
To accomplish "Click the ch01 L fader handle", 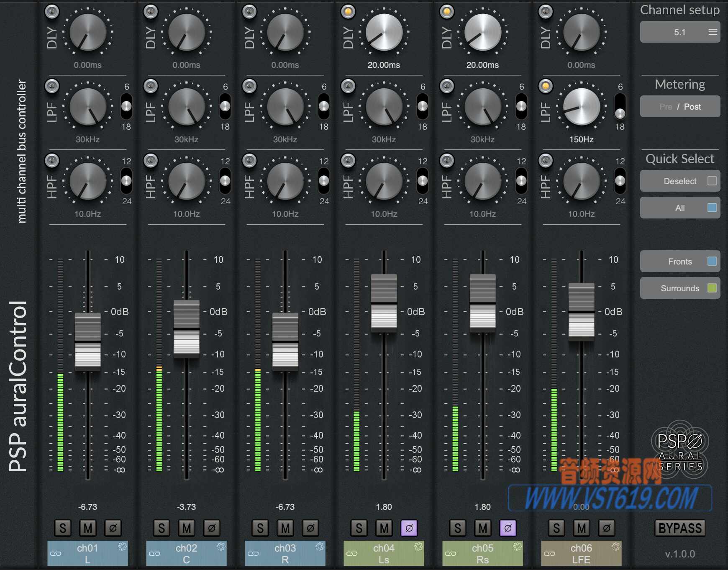I will [88, 341].
